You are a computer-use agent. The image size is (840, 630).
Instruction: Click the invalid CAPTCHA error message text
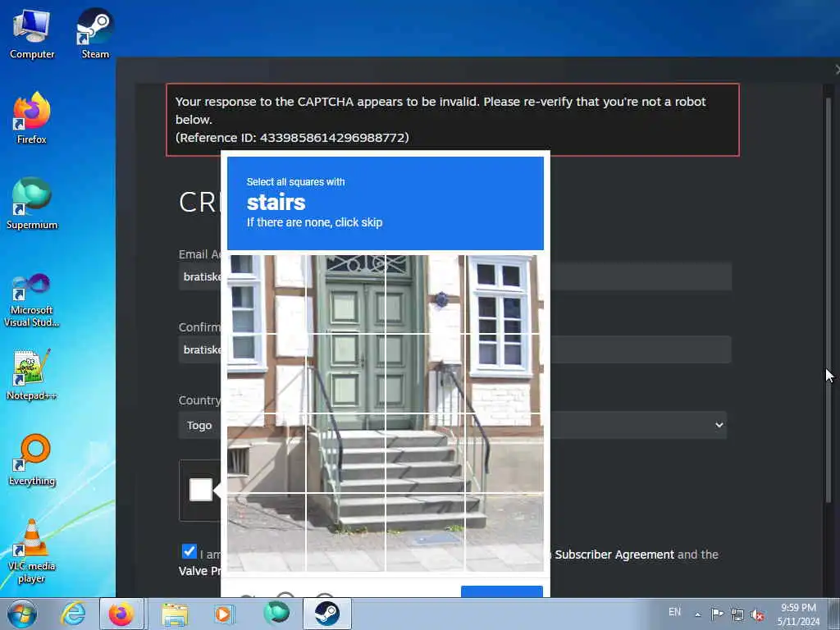point(441,111)
